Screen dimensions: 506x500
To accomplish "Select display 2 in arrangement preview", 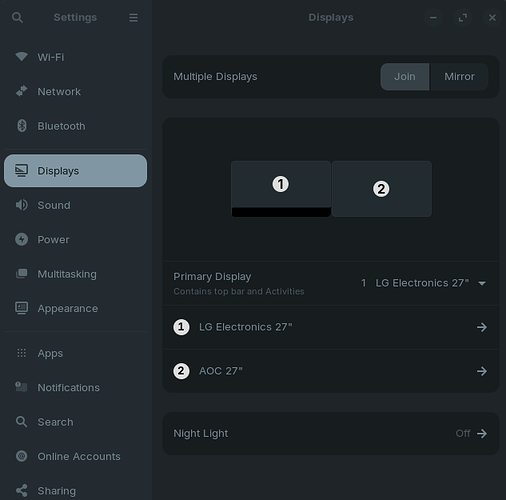I will pyautogui.click(x=382, y=189).
